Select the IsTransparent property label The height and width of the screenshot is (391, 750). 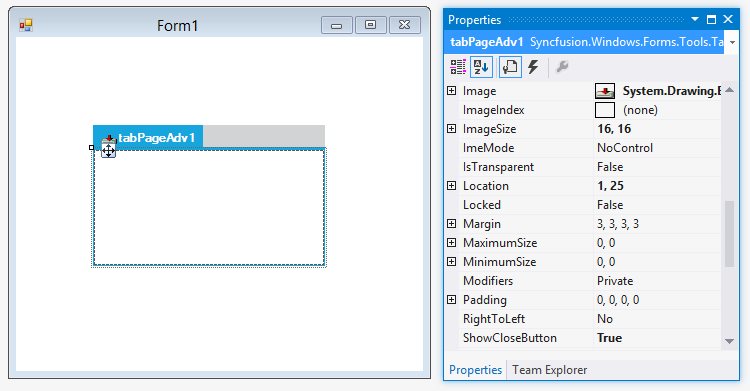[498, 167]
